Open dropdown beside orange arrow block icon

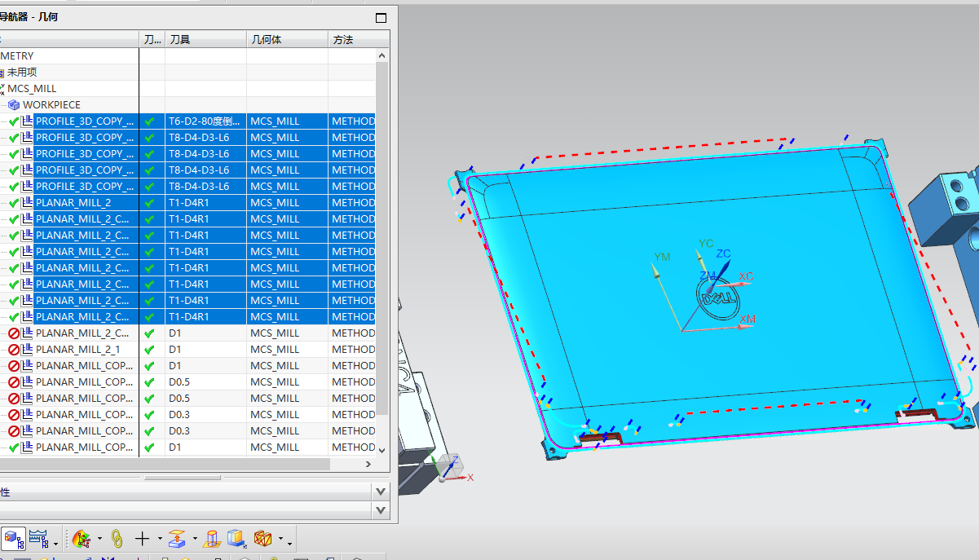tap(195, 539)
